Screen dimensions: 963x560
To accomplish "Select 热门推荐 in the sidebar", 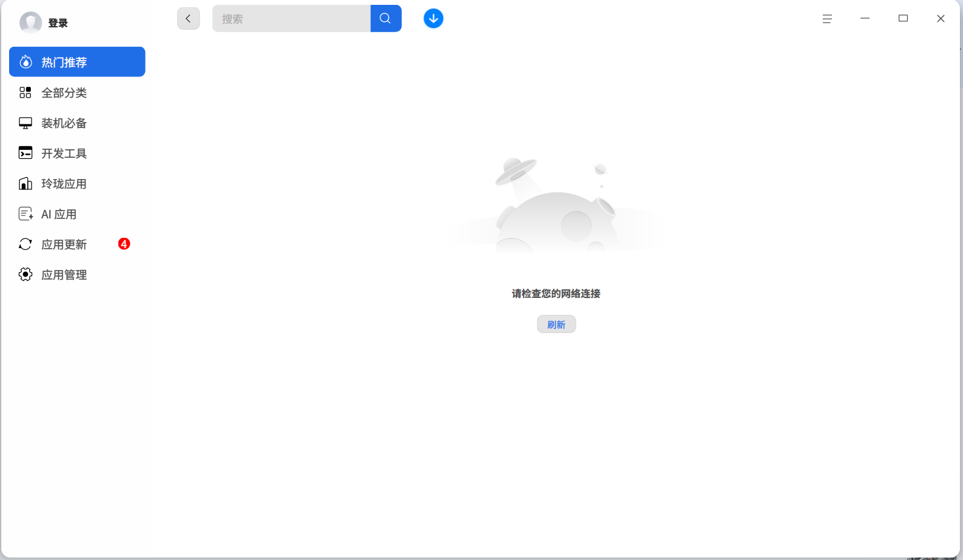I will tap(77, 62).
